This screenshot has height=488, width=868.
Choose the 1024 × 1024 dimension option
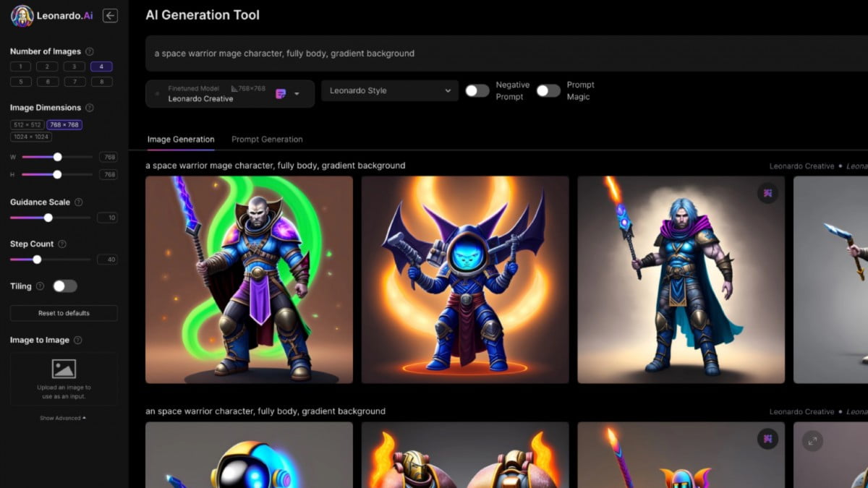click(31, 137)
